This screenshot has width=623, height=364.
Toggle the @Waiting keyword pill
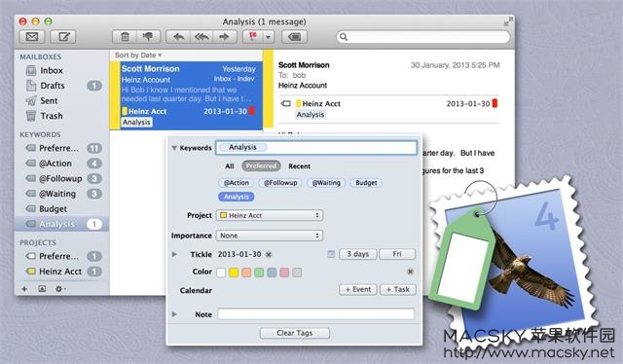(x=326, y=183)
